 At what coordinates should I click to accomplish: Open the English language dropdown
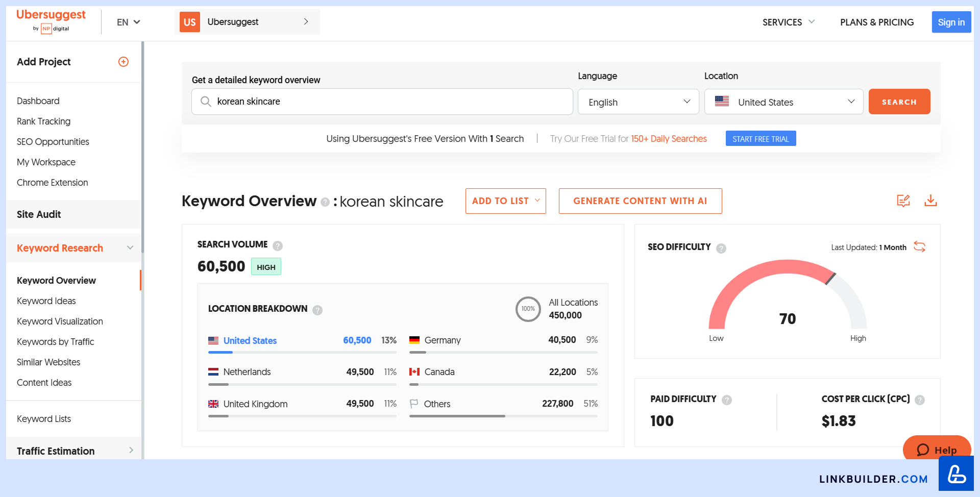638,102
